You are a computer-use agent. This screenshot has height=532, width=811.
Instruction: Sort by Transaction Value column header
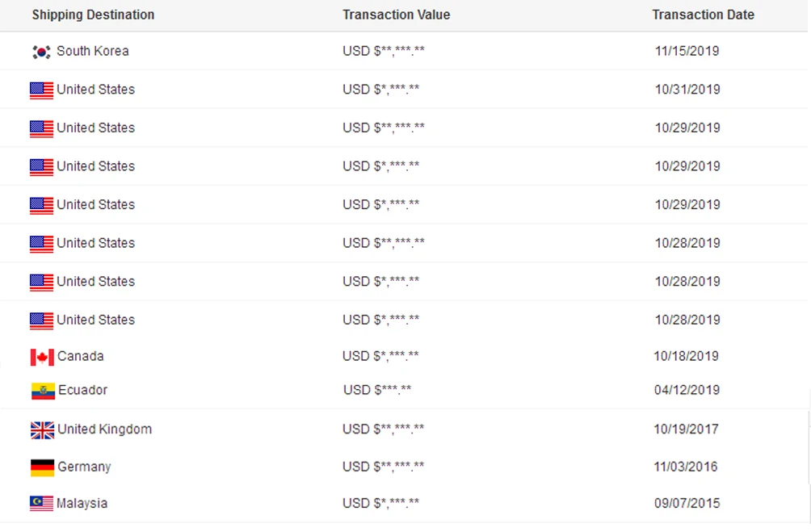(x=396, y=15)
